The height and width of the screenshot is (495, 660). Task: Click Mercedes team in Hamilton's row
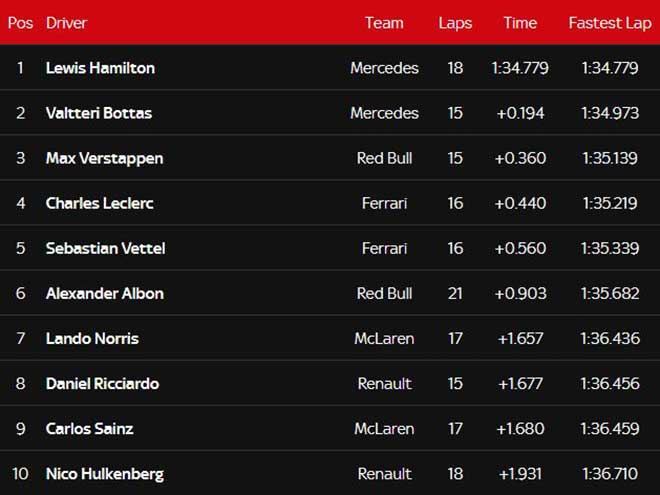click(x=384, y=68)
